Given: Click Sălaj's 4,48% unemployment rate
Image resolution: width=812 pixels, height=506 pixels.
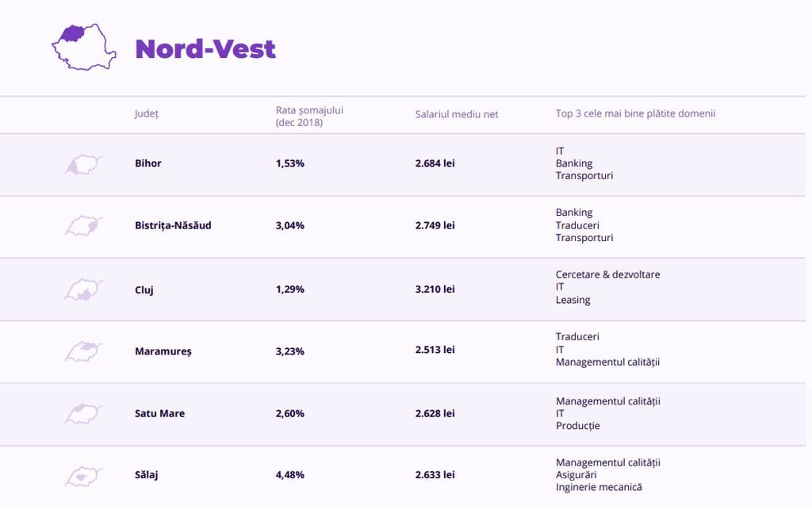Looking at the screenshot, I should pos(290,475).
